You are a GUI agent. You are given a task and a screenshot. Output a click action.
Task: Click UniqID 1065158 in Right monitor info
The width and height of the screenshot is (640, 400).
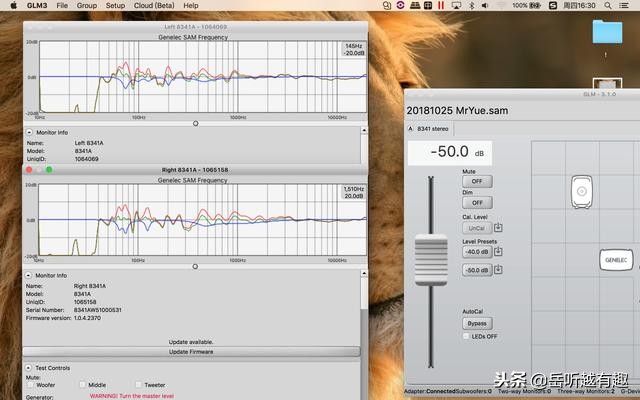(85, 302)
